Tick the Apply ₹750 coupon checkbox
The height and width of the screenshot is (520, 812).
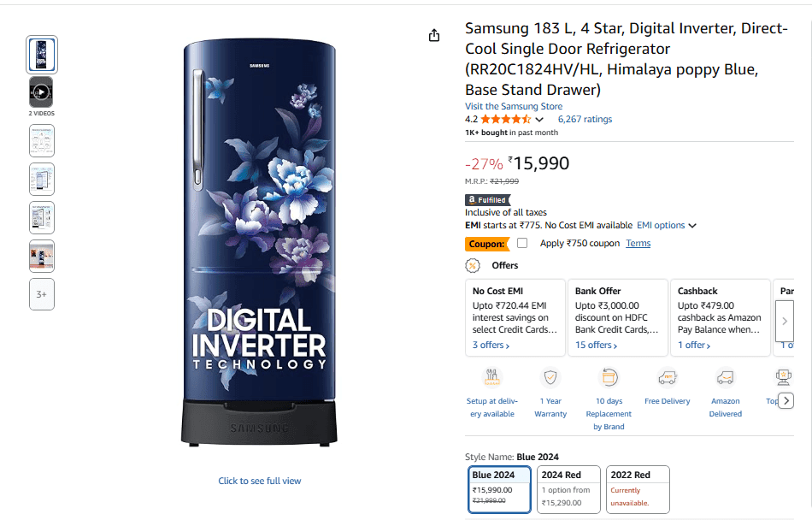[522, 244]
